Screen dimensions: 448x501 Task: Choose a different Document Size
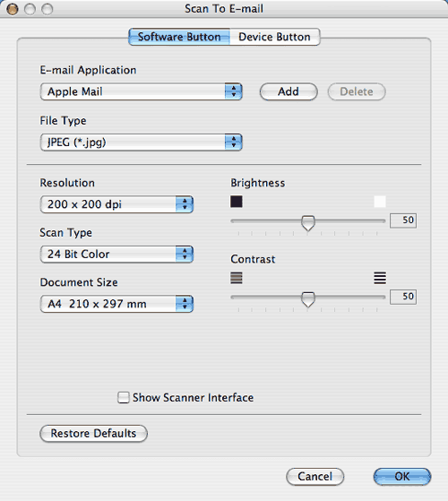click(116, 304)
